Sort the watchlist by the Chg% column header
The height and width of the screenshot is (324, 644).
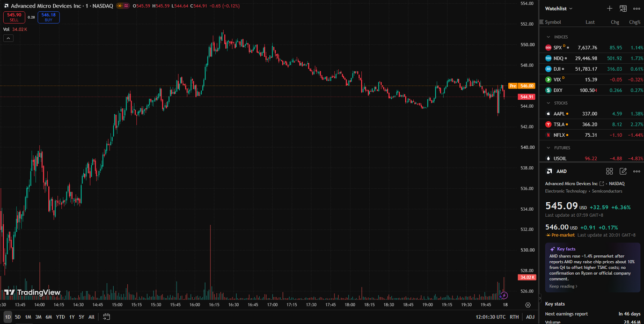(x=635, y=22)
